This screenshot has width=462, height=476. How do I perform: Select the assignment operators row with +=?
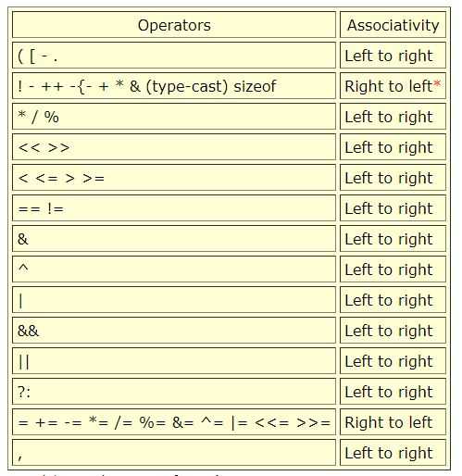[x=174, y=422]
